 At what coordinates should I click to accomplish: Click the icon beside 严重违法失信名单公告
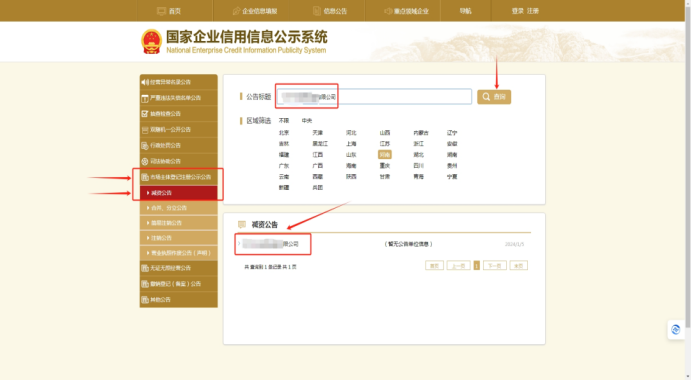pos(145,98)
